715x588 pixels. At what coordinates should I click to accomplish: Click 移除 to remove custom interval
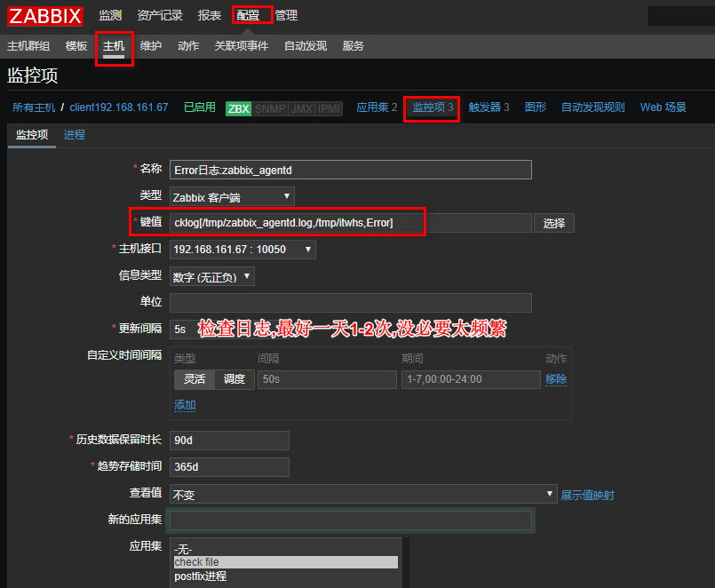(556, 379)
